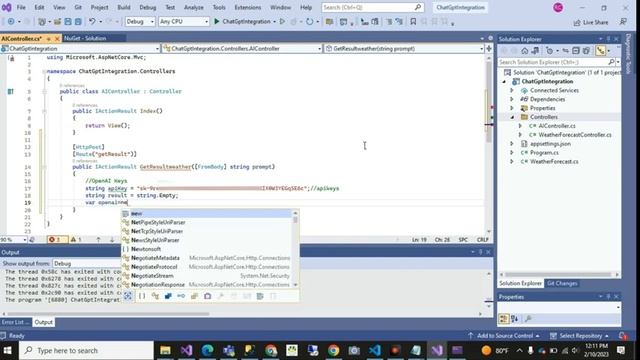Click Switch Views icon in Solution Explorer

click(535, 51)
